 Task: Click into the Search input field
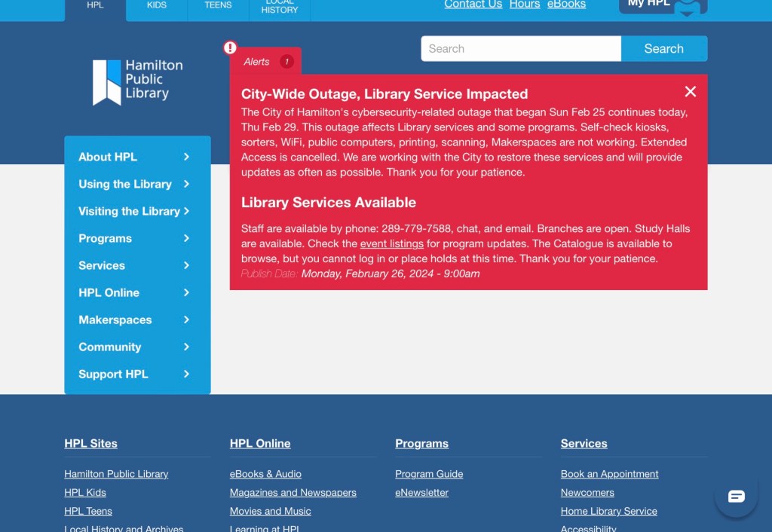[x=520, y=49]
